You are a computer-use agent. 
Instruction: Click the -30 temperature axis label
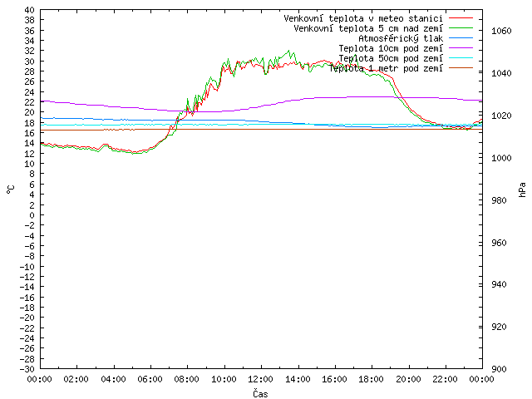pos(27,369)
